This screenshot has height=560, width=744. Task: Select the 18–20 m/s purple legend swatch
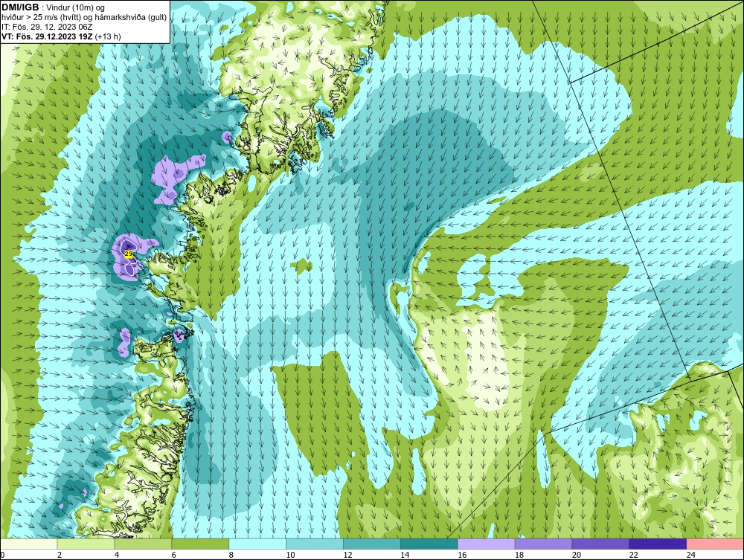tap(543, 544)
